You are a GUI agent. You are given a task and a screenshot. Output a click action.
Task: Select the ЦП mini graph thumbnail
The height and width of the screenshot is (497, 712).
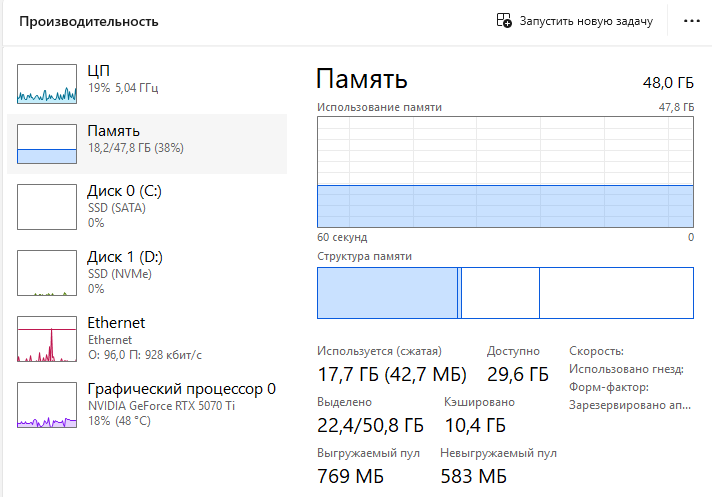[x=47, y=84]
